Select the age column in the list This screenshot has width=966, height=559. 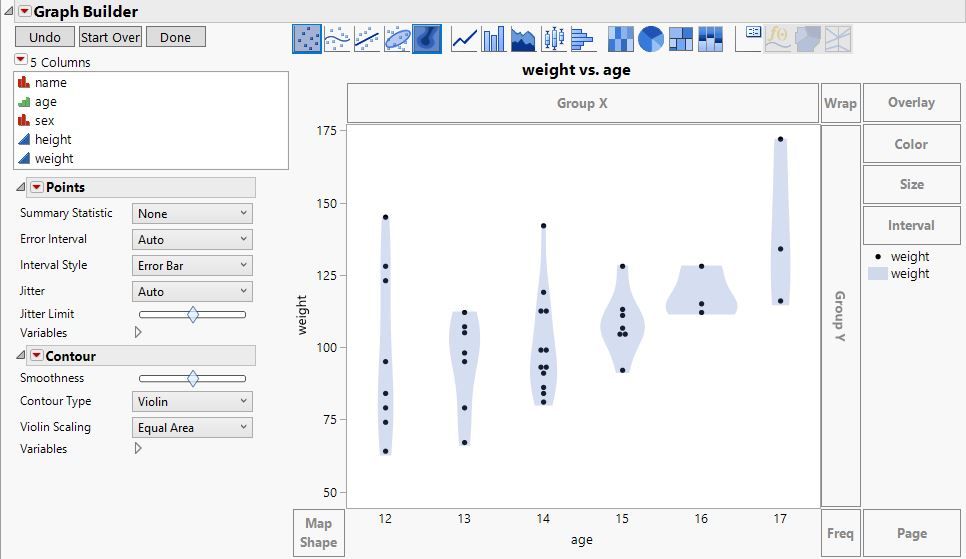coord(46,101)
